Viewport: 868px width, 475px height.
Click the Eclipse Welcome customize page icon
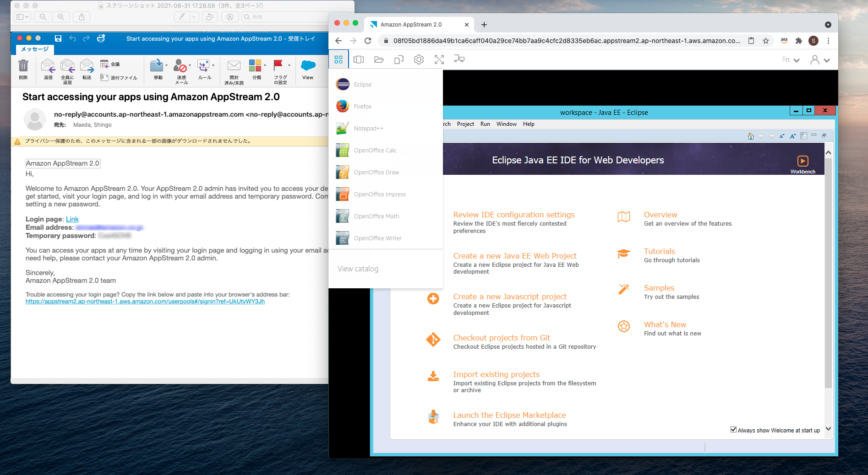click(x=804, y=135)
